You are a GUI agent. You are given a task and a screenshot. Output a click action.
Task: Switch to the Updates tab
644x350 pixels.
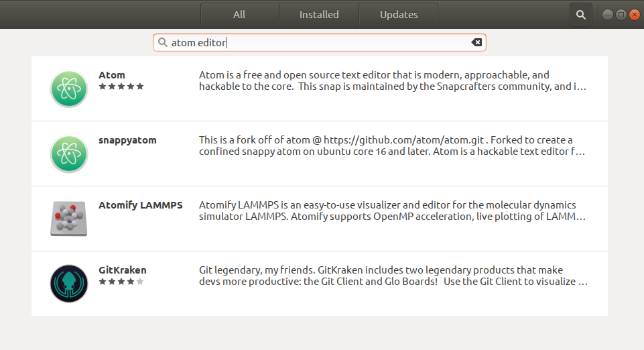[x=398, y=15]
